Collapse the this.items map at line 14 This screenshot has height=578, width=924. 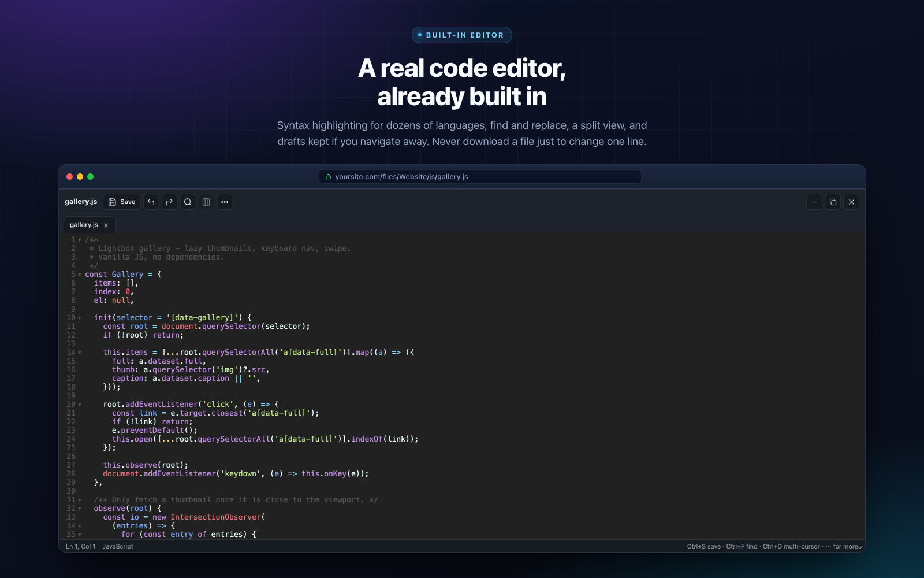click(x=80, y=353)
